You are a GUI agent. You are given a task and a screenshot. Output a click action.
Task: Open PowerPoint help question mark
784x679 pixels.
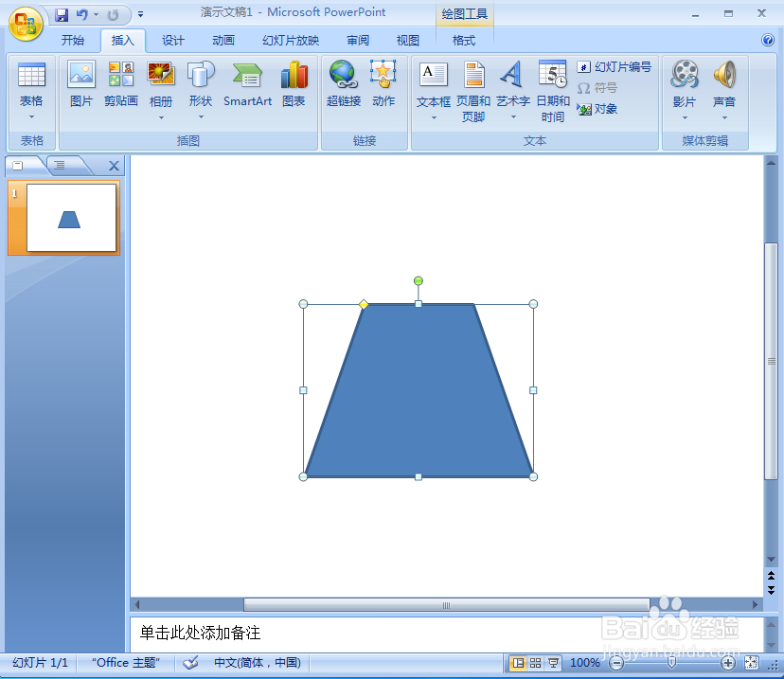pos(768,40)
